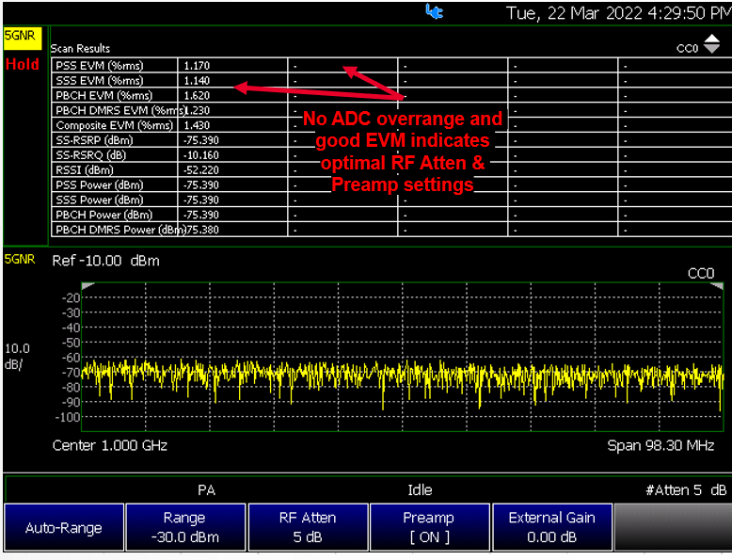Screen dimensions: 732x560
Task: Select the PSS Power (dBm) row label
Action: 100,185
